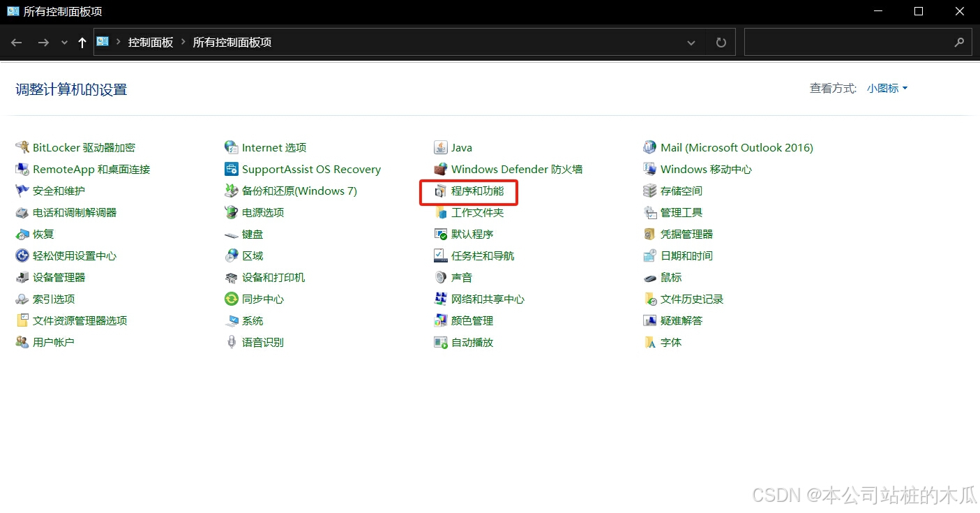980x513 pixels.
Task: Click the Windows Defender 防火墙 icon
Action: (x=440, y=169)
